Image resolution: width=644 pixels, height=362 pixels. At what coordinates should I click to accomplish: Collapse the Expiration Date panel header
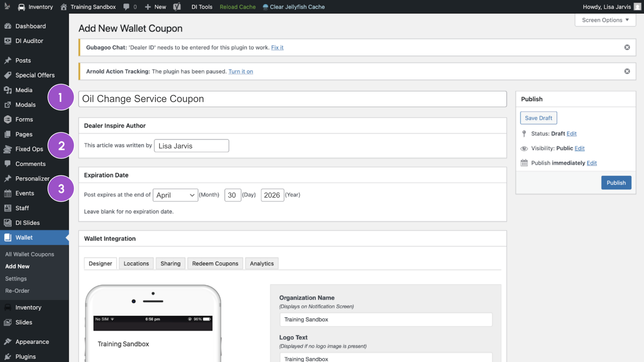[293, 175]
